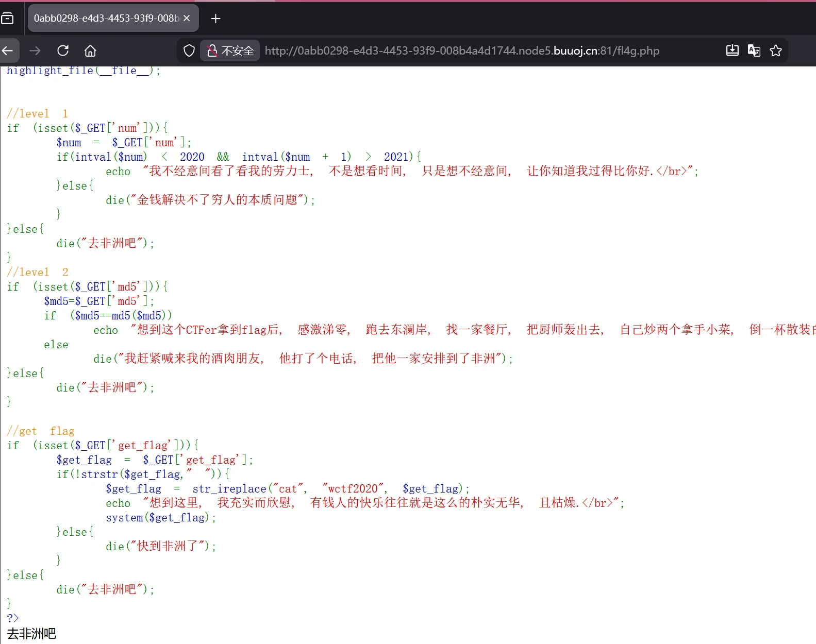Click the str_ireplace code line
Viewport: 816px width, 644px height.
(287, 488)
